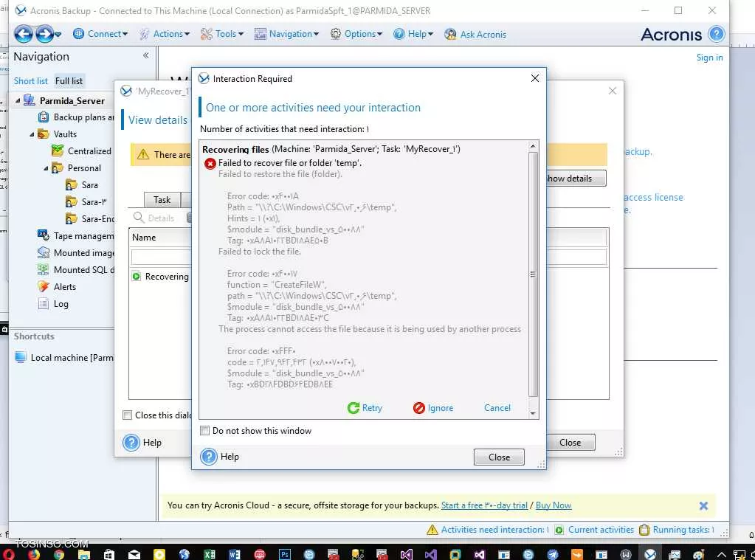Open the Log icon in navigation
Screen dimensions: 755x560
click(44, 303)
